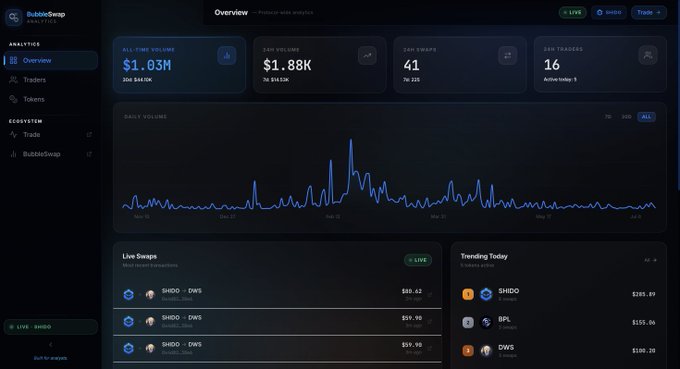Click the Trade arrow button in header
This screenshot has width=680, height=369.
[x=649, y=12]
